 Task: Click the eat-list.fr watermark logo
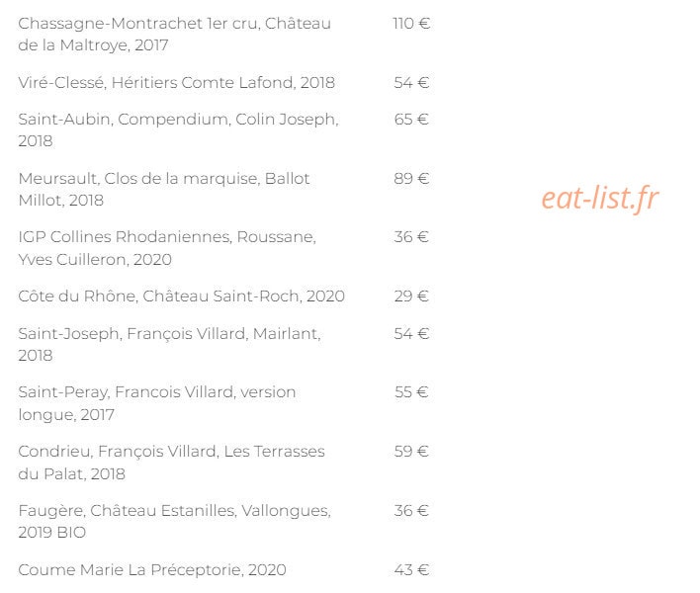pyautogui.click(x=600, y=198)
